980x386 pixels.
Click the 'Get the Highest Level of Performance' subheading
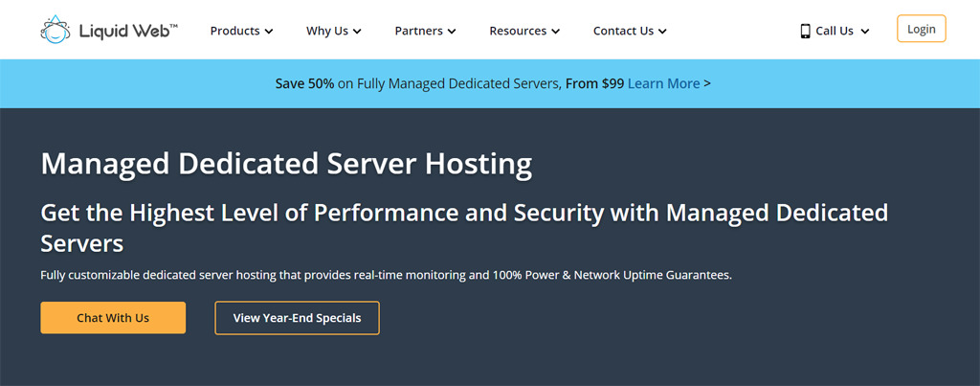(x=464, y=228)
